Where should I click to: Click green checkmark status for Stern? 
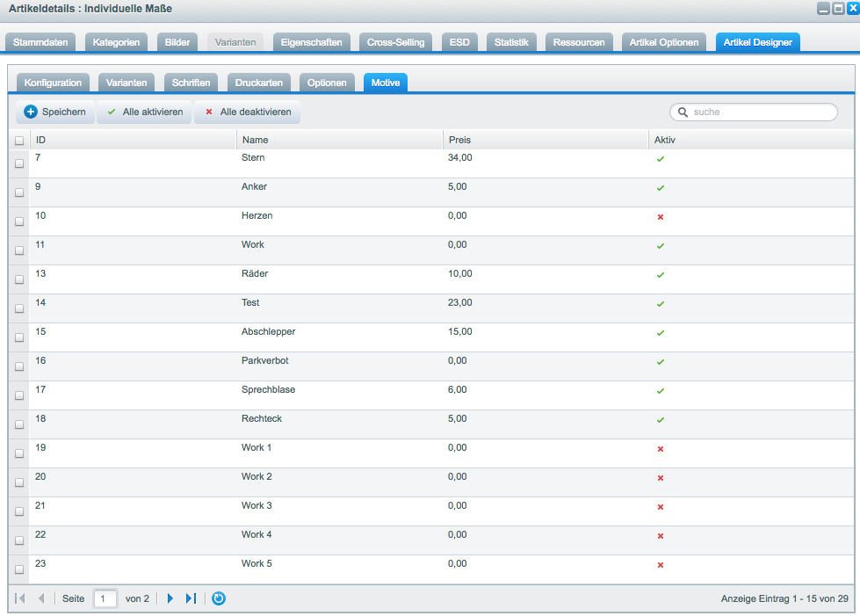(x=661, y=159)
